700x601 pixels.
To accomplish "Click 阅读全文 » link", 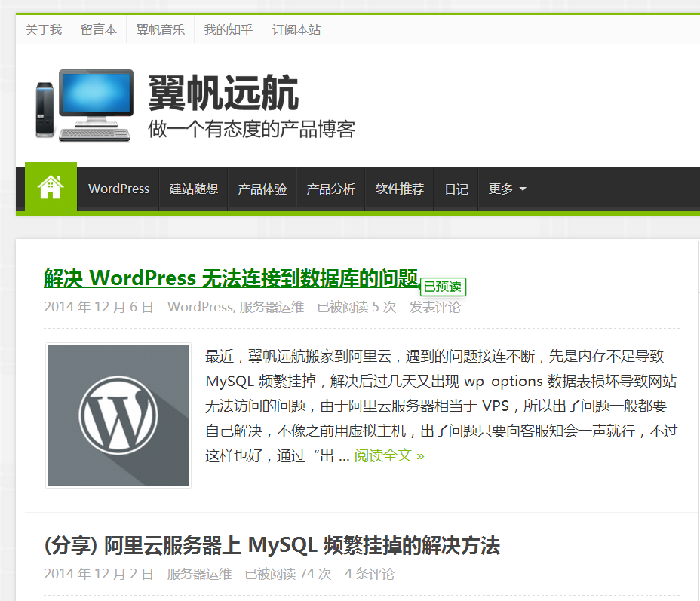I will tap(389, 455).
